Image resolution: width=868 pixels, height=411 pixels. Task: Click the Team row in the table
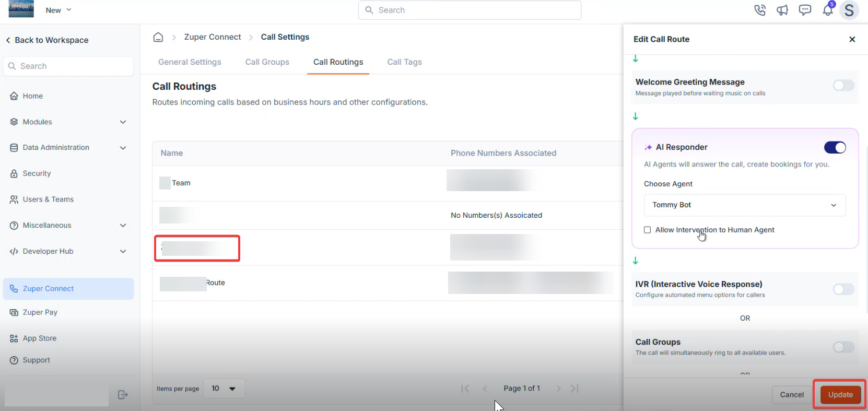388,183
